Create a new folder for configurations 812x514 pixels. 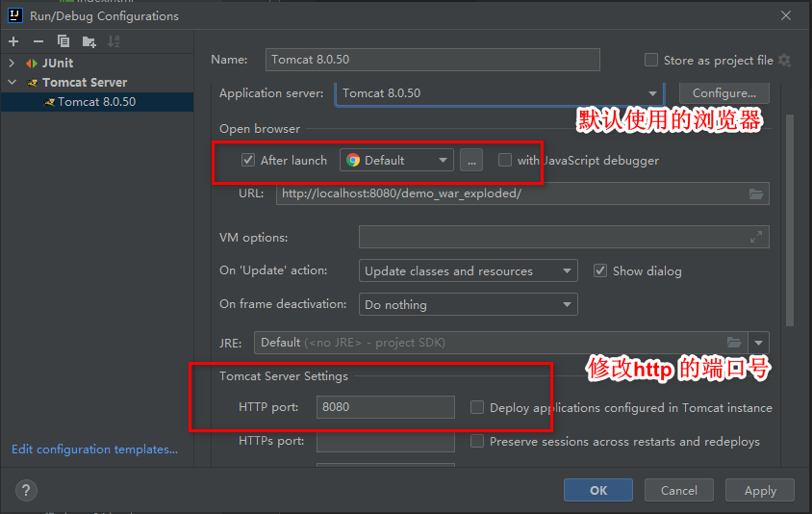(x=89, y=41)
